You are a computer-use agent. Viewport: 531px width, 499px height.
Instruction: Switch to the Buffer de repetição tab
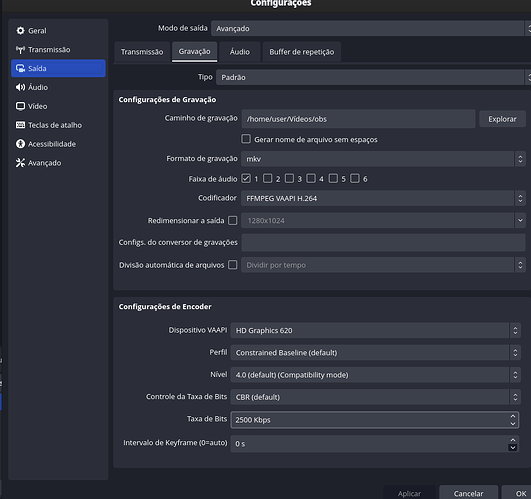pyautogui.click(x=301, y=52)
